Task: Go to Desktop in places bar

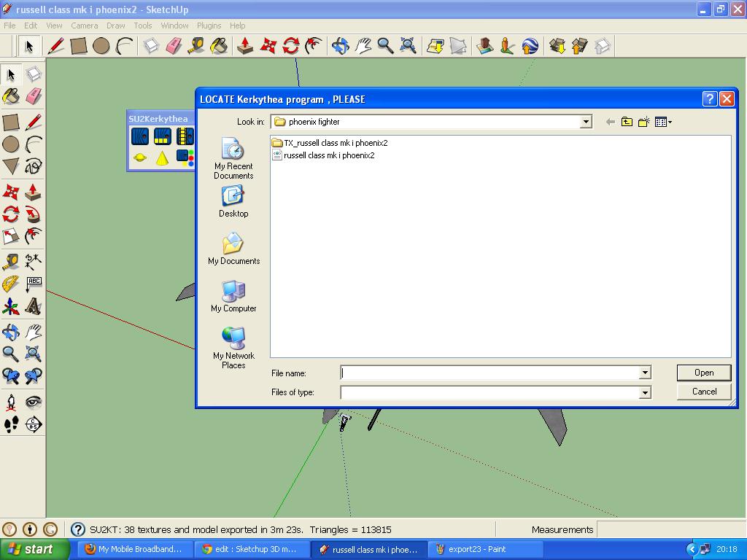Action: (x=233, y=202)
